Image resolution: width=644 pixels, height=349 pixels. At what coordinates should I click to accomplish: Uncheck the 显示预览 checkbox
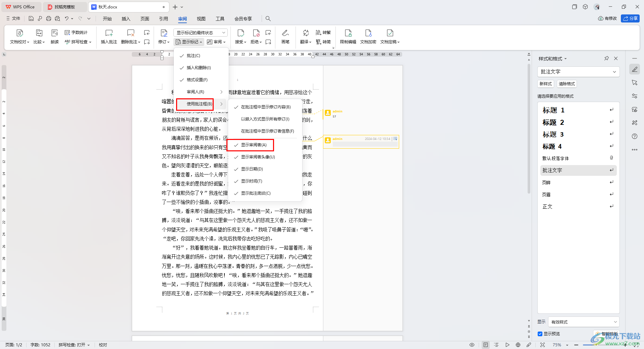540,334
